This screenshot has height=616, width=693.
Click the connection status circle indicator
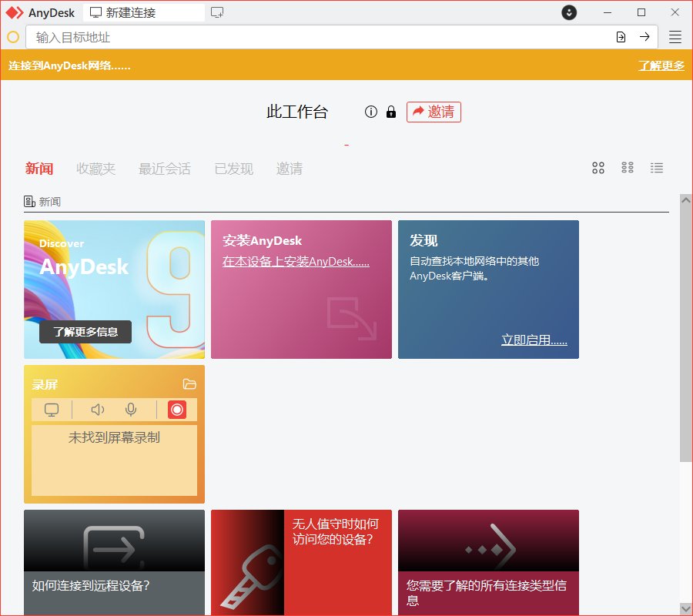[13, 37]
